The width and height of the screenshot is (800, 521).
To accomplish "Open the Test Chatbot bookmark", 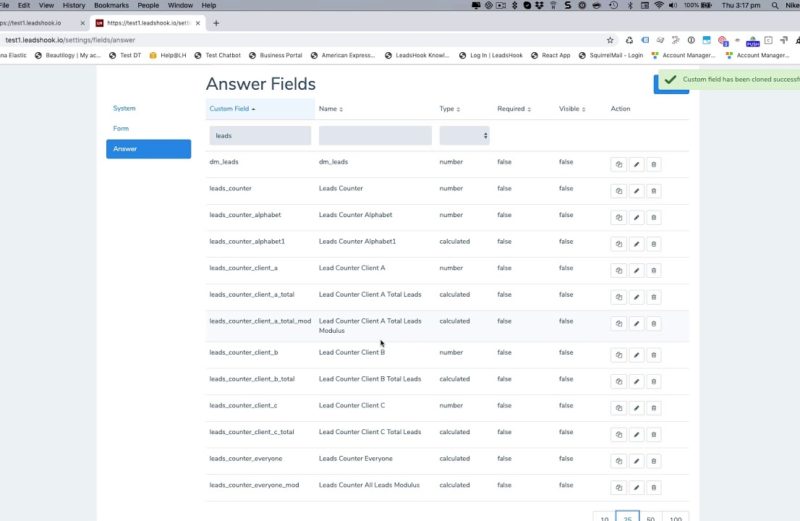I will pyautogui.click(x=217, y=55).
